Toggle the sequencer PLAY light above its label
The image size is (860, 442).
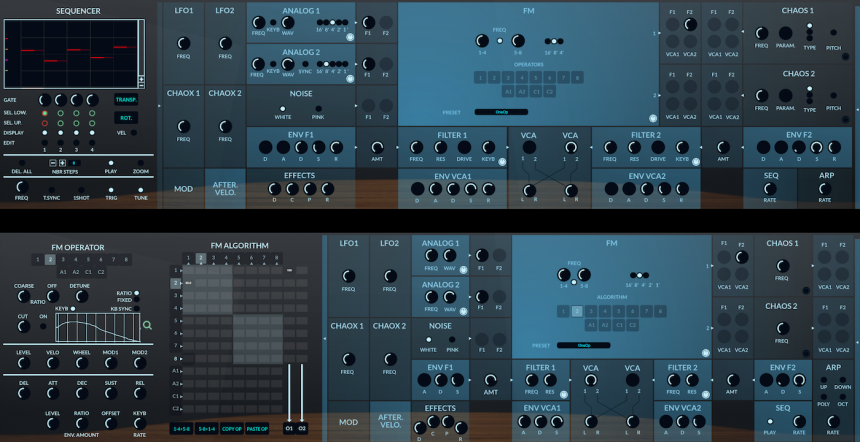coord(111,163)
